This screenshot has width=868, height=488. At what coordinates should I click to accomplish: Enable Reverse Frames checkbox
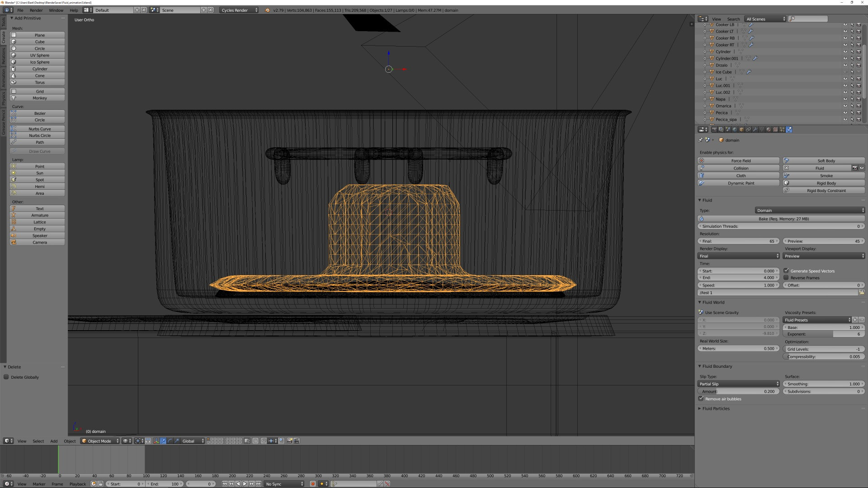786,277
